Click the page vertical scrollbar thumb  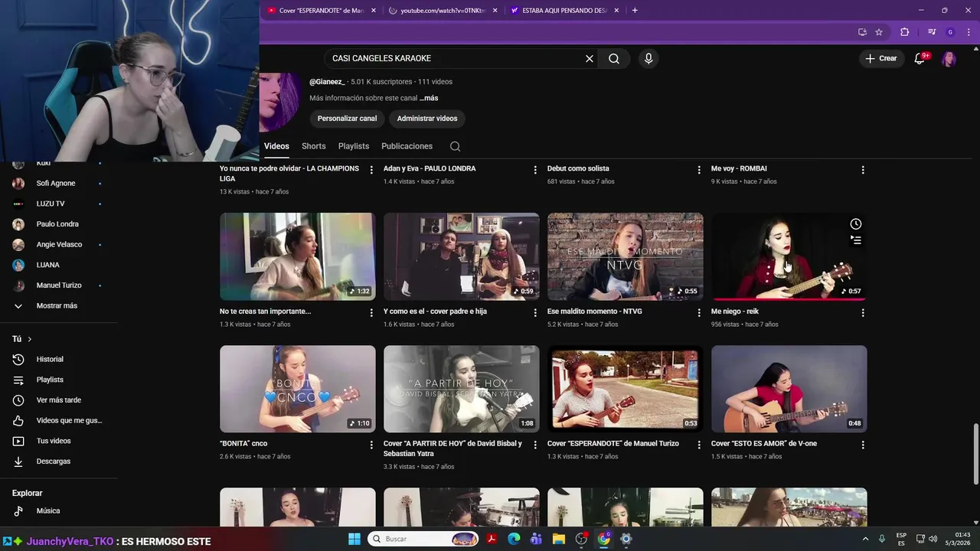click(x=975, y=453)
